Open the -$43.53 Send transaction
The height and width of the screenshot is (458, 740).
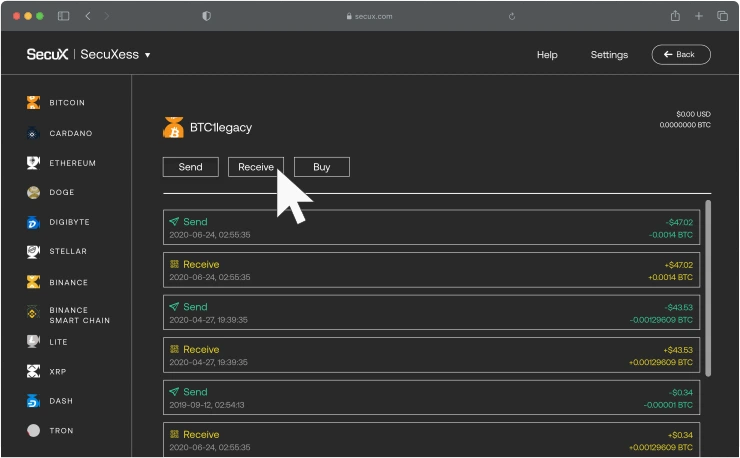(x=431, y=313)
